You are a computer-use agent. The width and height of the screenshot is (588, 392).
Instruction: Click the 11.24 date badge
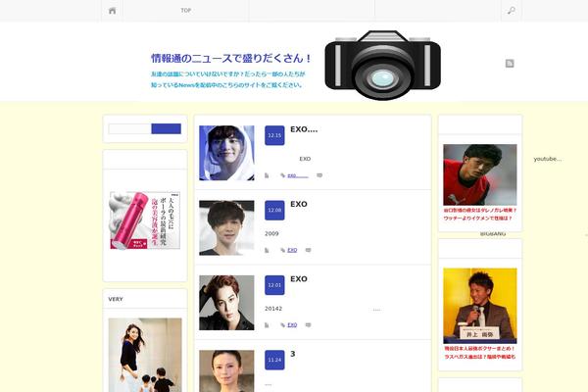(274, 360)
